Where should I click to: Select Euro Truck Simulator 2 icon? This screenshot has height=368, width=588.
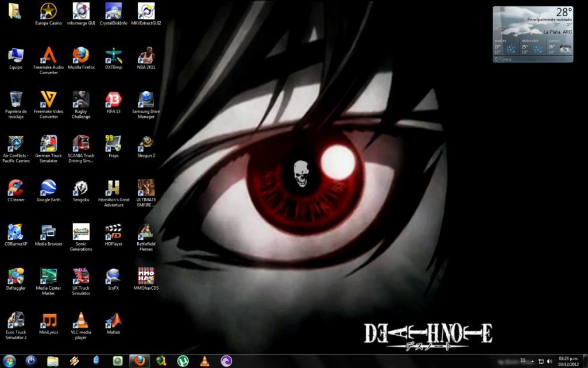(x=16, y=326)
